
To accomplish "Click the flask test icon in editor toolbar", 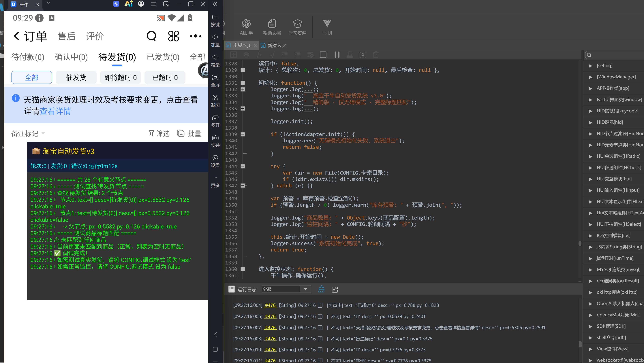I will [350, 55].
